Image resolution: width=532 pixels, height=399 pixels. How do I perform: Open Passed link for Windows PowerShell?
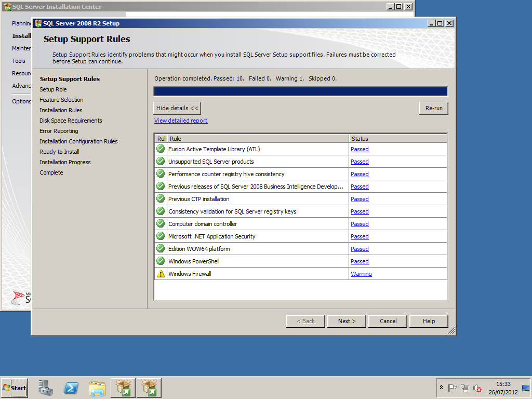[360, 261]
